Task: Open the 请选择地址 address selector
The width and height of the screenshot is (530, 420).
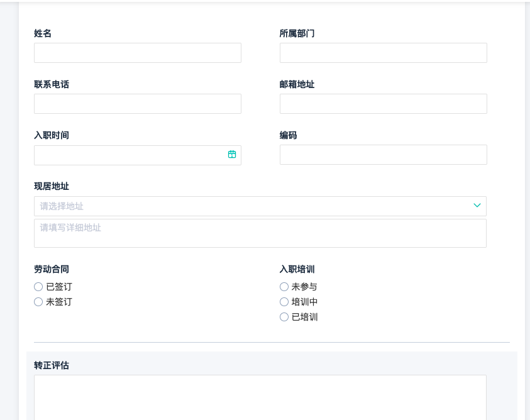Action: click(251, 206)
